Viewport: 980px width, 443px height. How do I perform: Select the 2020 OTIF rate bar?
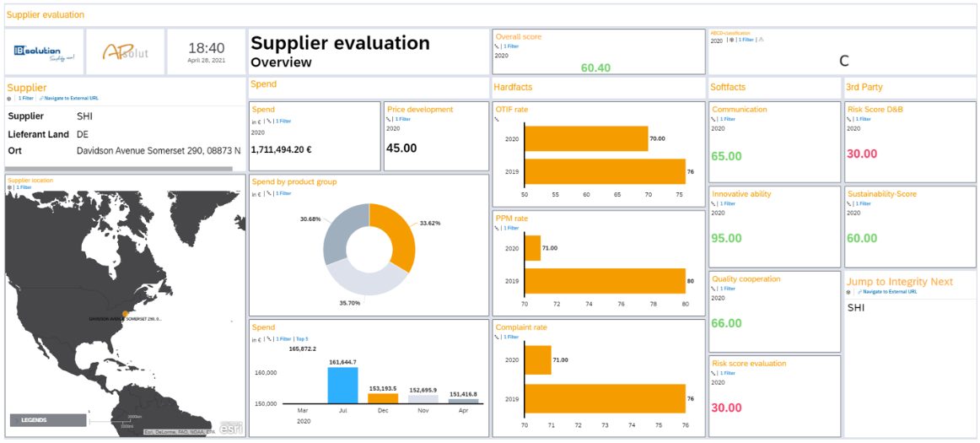[586, 138]
